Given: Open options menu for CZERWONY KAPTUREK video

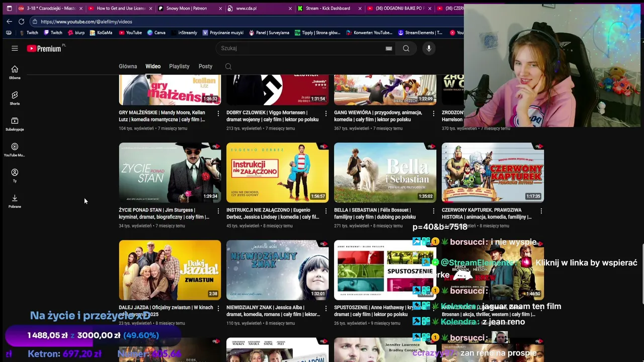Looking at the screenshot, I should click(541, 211).
